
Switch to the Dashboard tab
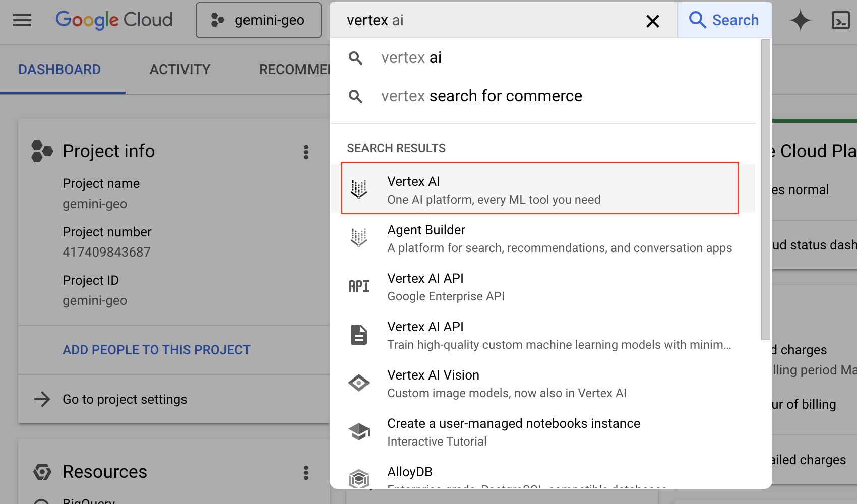pos(59,69)
